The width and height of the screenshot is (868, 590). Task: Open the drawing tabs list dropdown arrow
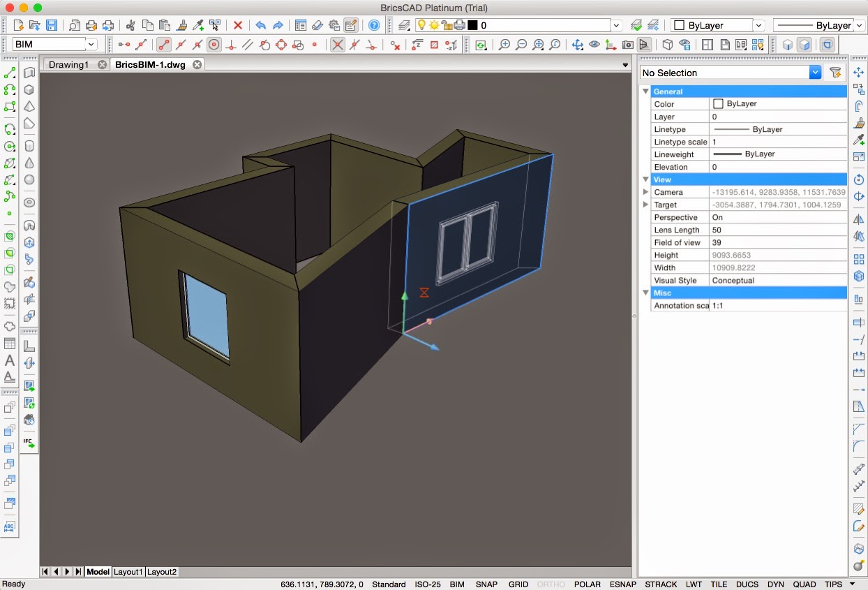[x=625, y=64]
